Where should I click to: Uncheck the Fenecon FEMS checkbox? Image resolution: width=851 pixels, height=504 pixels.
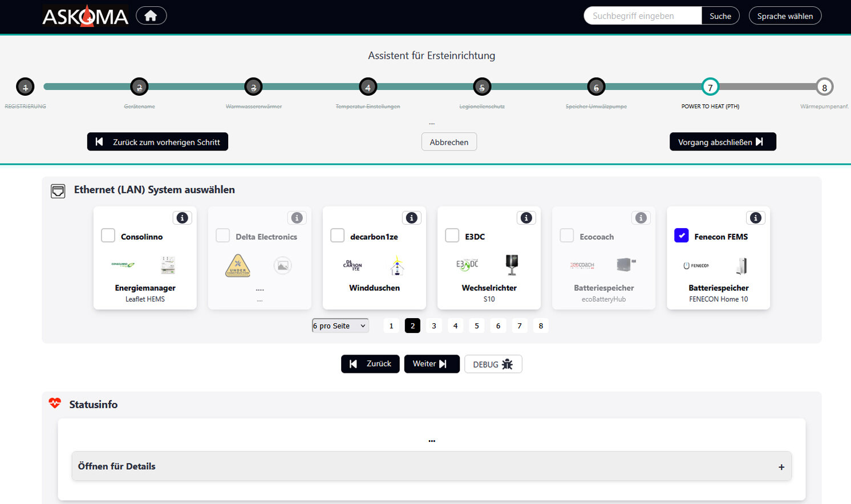tap(681, 235)
